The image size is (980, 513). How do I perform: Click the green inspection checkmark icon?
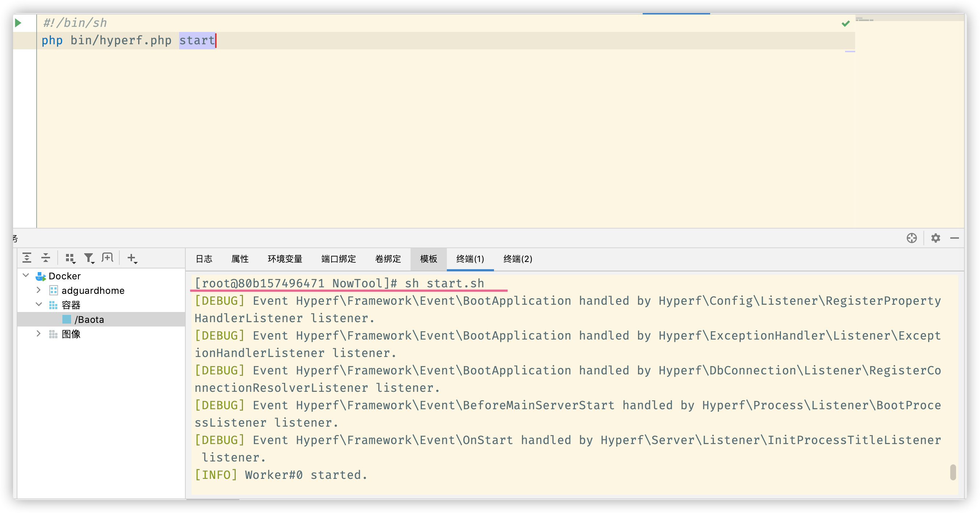coord(845,24)
